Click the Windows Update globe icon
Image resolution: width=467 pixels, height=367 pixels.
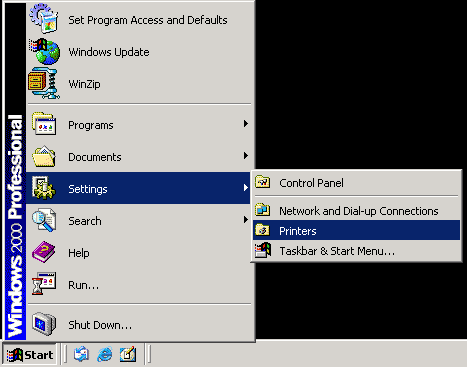coord(45,51)
